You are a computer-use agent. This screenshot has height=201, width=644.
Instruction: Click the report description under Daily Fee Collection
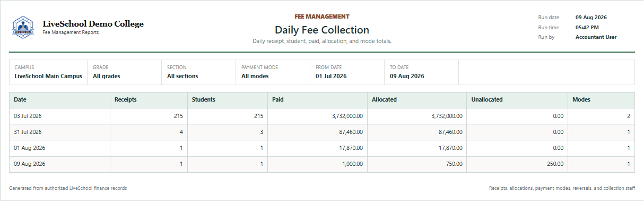(x=322, y=41)
